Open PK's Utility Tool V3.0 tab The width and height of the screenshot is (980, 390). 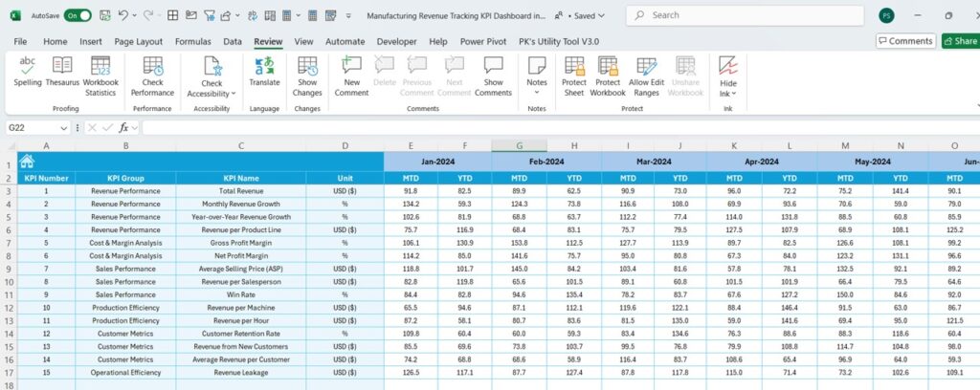pos(559,42)
